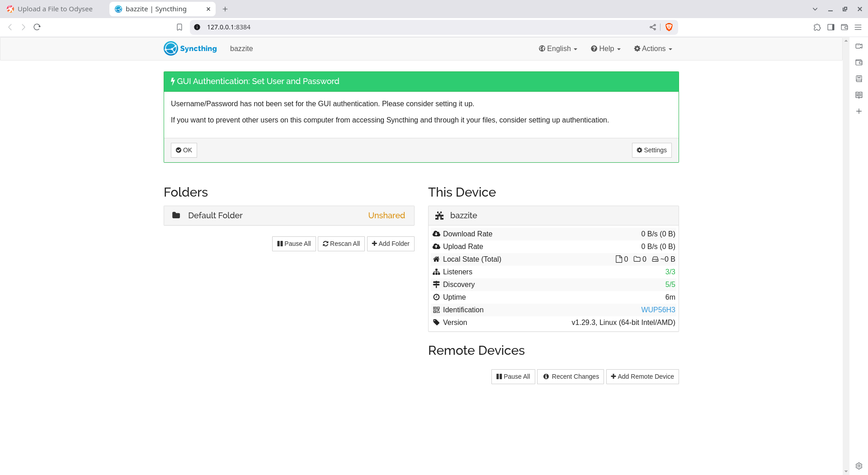Go forward in browser history
The width and height of the screenshot is (868, 475).
24,27
